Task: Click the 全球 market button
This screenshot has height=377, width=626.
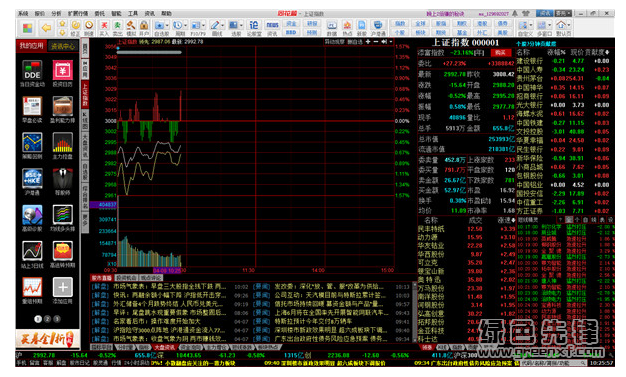Action: point(420,24)
